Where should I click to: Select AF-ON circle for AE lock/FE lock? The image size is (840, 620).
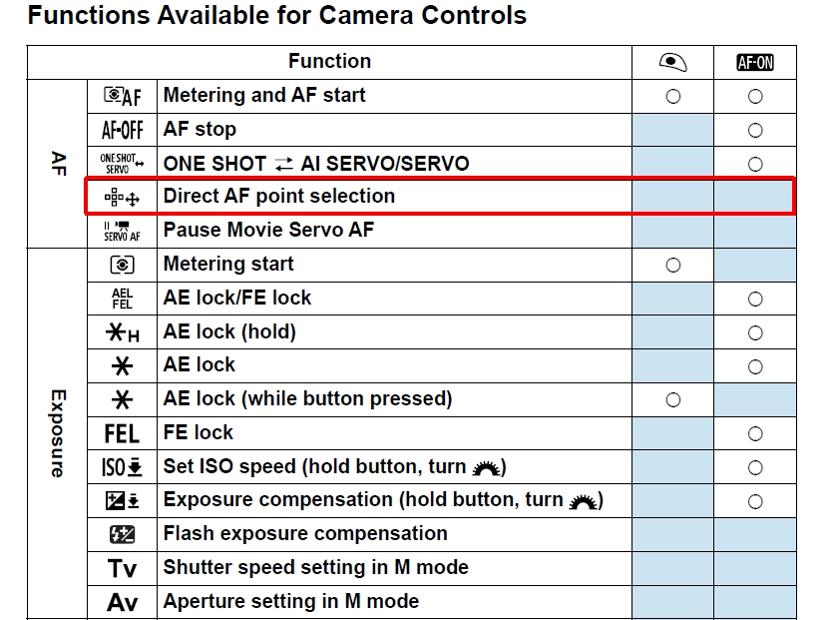[x=755, y=299]
